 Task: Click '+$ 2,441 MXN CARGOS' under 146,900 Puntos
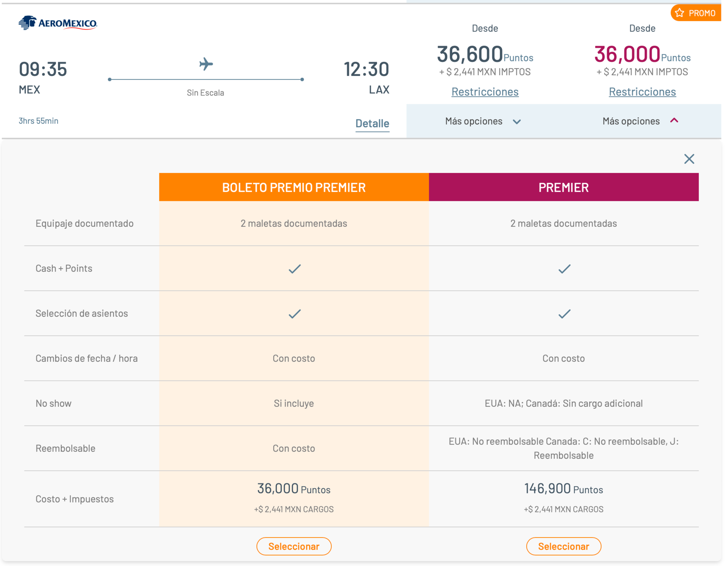tap(563, 509)
